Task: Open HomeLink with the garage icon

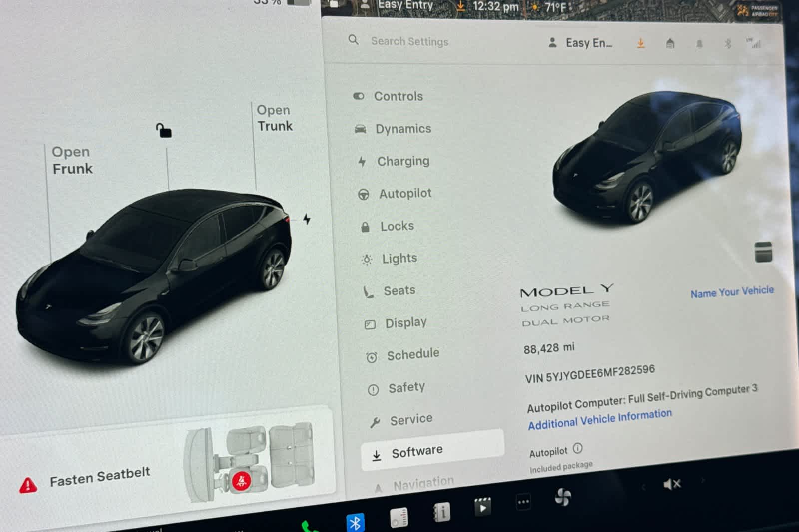Action: pyautogui.click(x=669, y=44)
